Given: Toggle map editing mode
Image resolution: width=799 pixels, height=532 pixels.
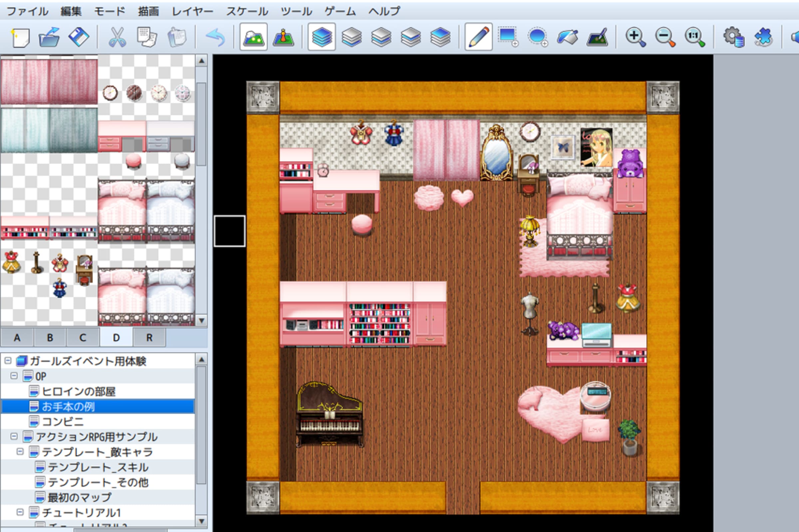Looking at the screenshot, I should (253, 37).
